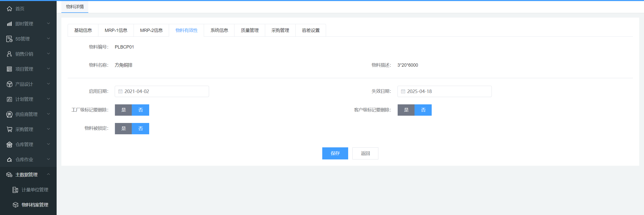Click the cube icon for 产品设计
This screenshot has width=644, height=215.
coord(9,84)
